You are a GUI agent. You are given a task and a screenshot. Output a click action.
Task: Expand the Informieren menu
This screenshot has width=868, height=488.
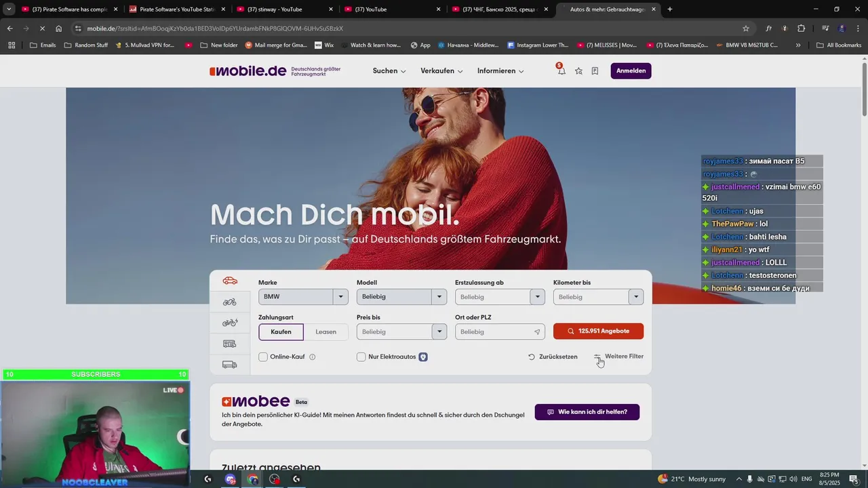pyautogui.click(x=500, y=71)
